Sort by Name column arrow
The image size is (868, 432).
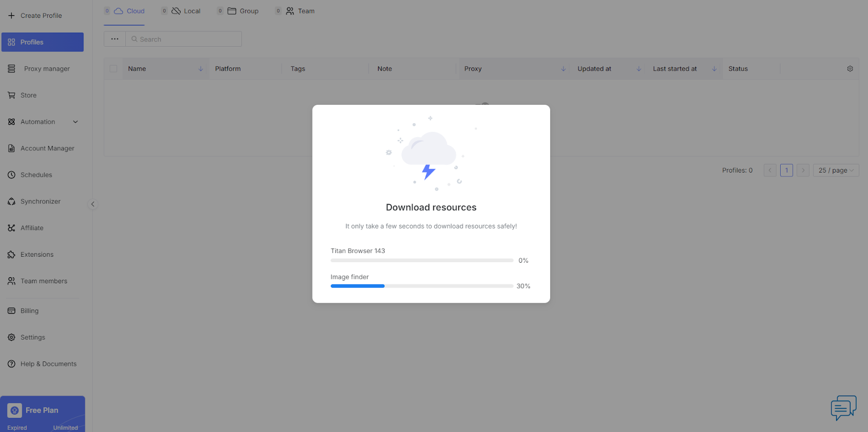201,69
